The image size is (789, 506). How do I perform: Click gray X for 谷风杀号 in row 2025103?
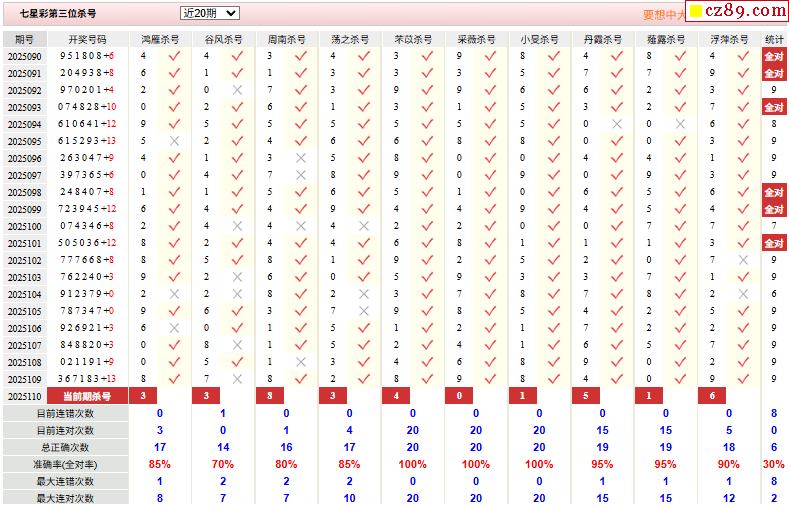click(238, 277)
